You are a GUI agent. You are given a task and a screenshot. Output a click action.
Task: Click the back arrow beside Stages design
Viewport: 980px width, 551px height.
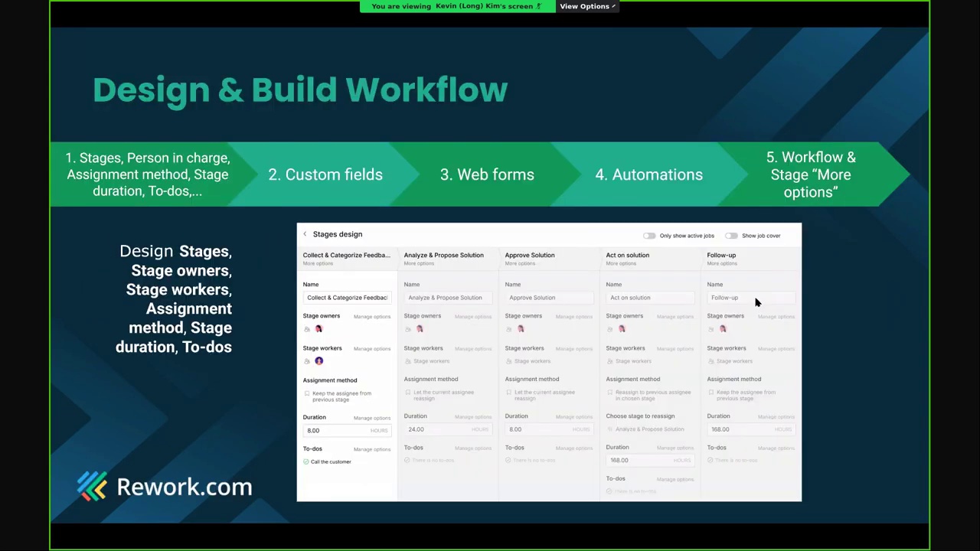(x=305, y=234)
